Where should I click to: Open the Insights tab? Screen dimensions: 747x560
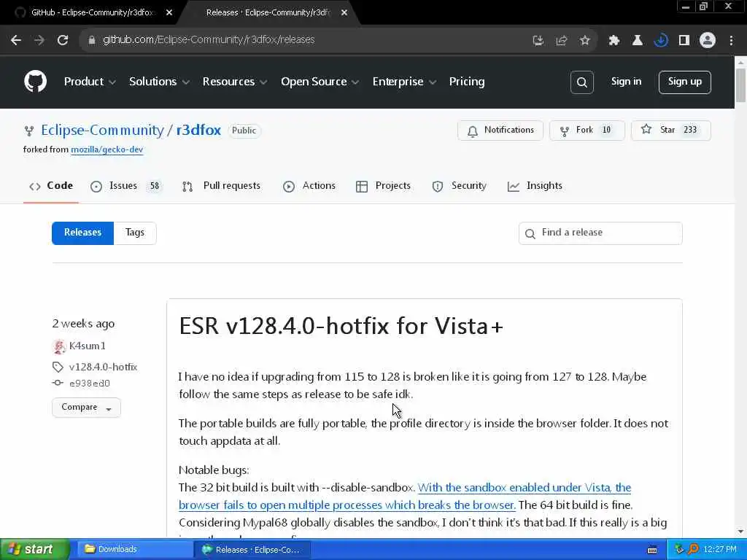[x=535, y=186]
